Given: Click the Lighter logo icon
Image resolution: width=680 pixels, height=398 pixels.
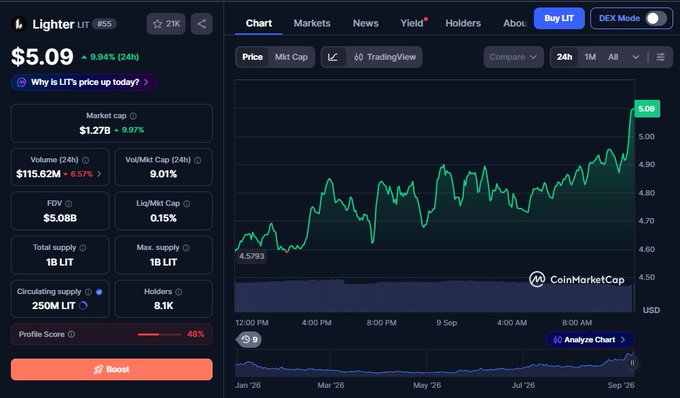Looking at the screenshot, I should click(19, 24).
